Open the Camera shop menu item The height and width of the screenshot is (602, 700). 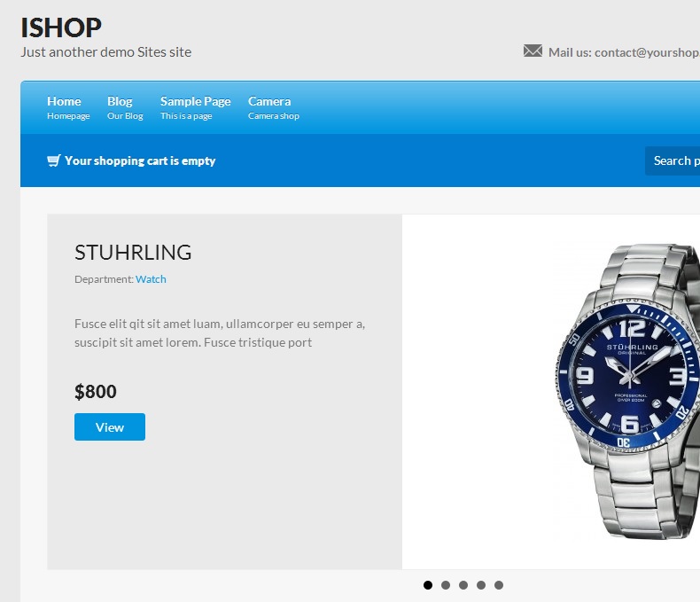pos(274,107)
